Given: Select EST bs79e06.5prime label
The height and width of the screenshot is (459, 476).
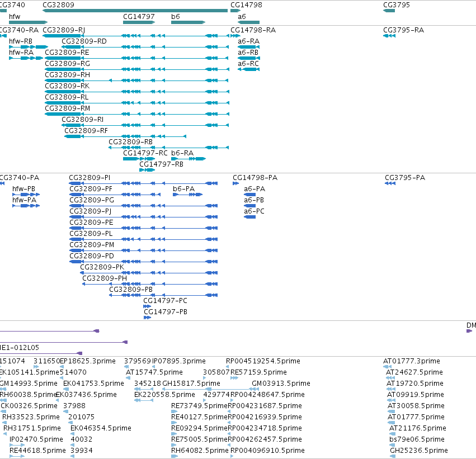Looking at the screenshot, I should (x=417, y=439).
